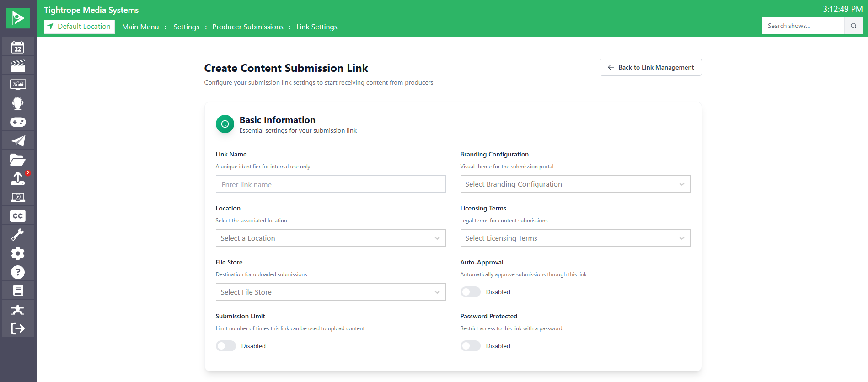The image size is (868, 382).
Task: Go to Main Menu breadcrumb
Action: point(140,27)
